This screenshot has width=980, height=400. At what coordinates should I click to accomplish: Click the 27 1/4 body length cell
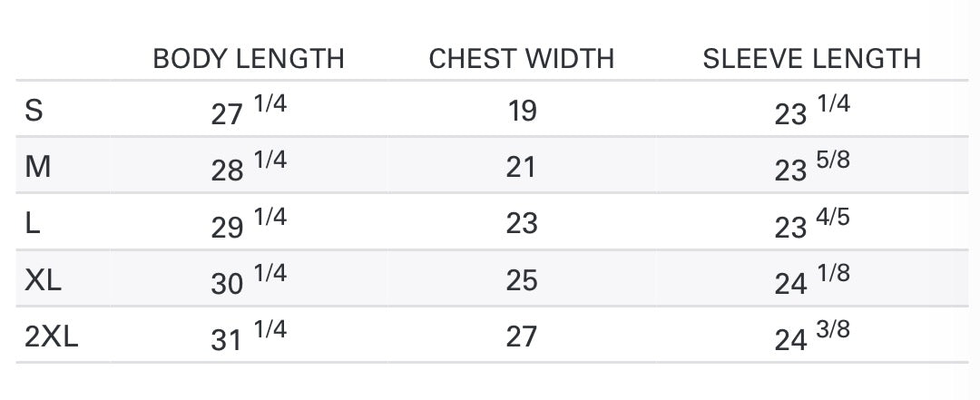pos(249,110)
